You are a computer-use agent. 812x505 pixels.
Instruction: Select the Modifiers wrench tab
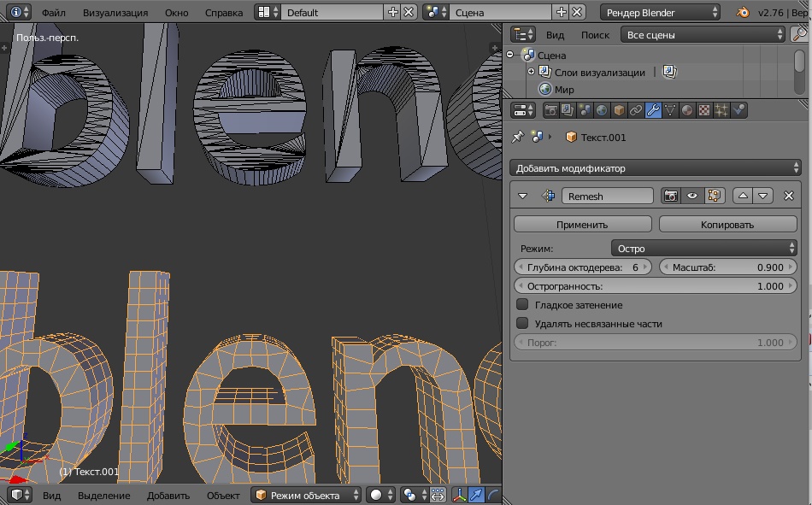point(653,110)
